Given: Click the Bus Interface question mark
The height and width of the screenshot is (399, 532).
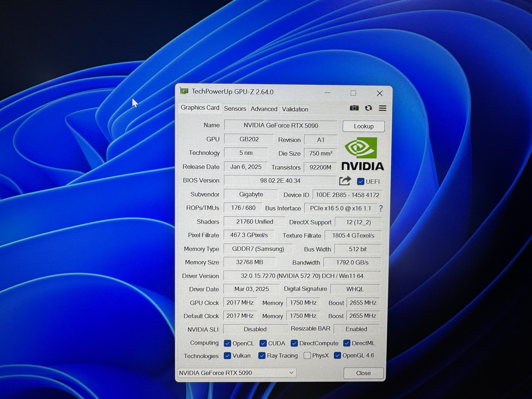Looking at the screenshot, I should pos(381,208).
